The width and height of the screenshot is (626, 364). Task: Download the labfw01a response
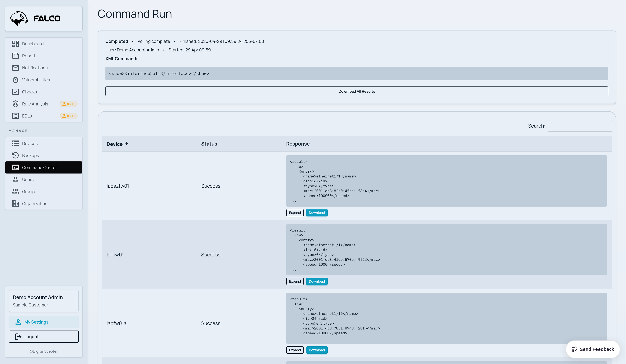[x=317, y=350]
